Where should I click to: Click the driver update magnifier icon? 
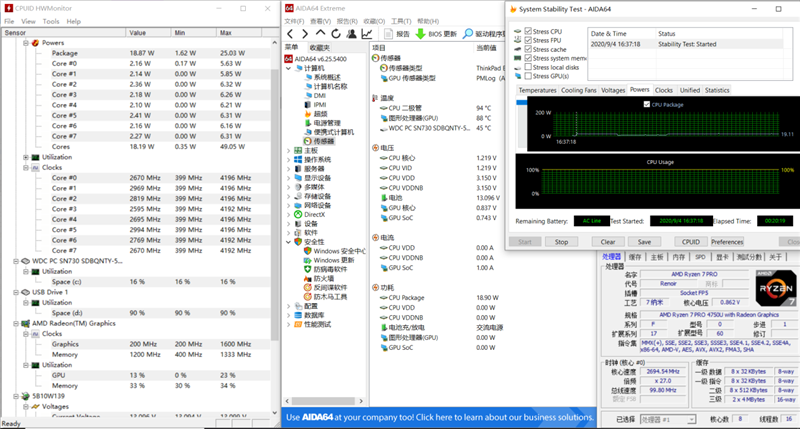coord(467,34)
